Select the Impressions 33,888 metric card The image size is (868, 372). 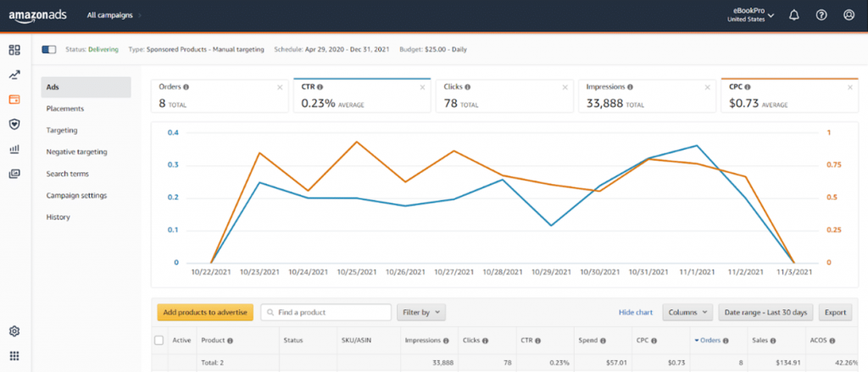[x=647, y=96]
